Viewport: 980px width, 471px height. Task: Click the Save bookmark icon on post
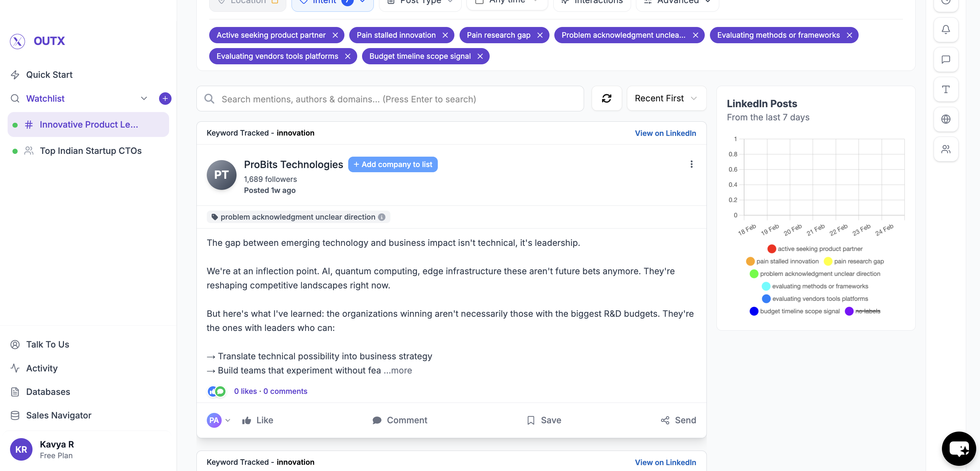click(531, 420)
